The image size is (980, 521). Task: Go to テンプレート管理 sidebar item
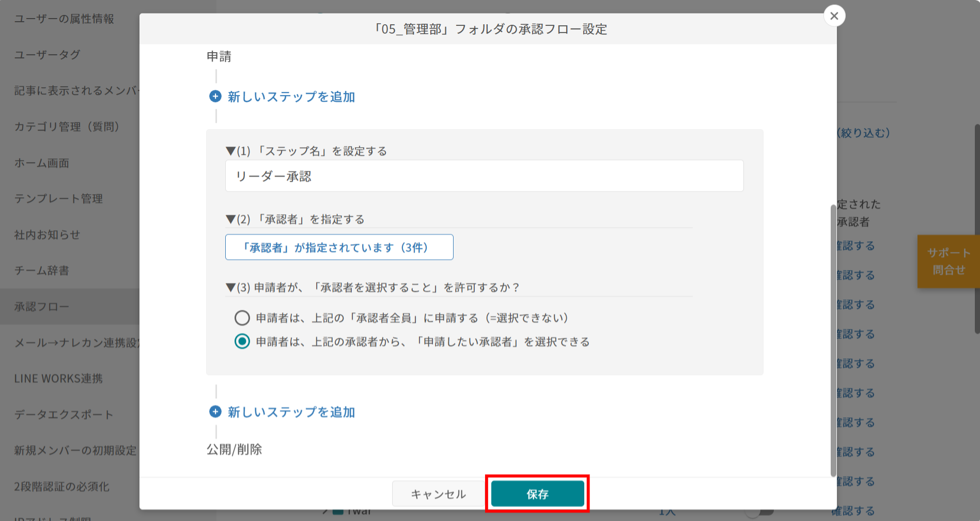58,199
